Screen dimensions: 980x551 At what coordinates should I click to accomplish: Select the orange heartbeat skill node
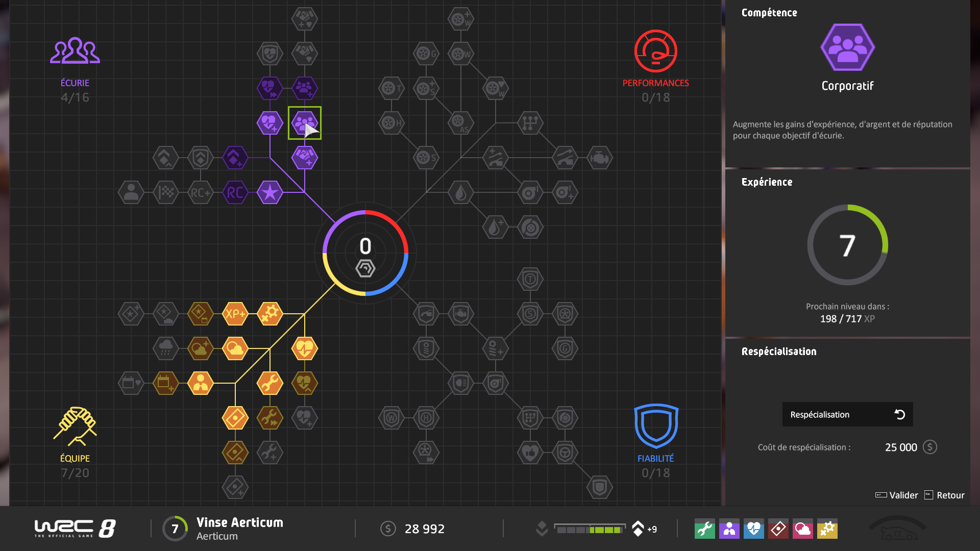[x=305, y=348]
